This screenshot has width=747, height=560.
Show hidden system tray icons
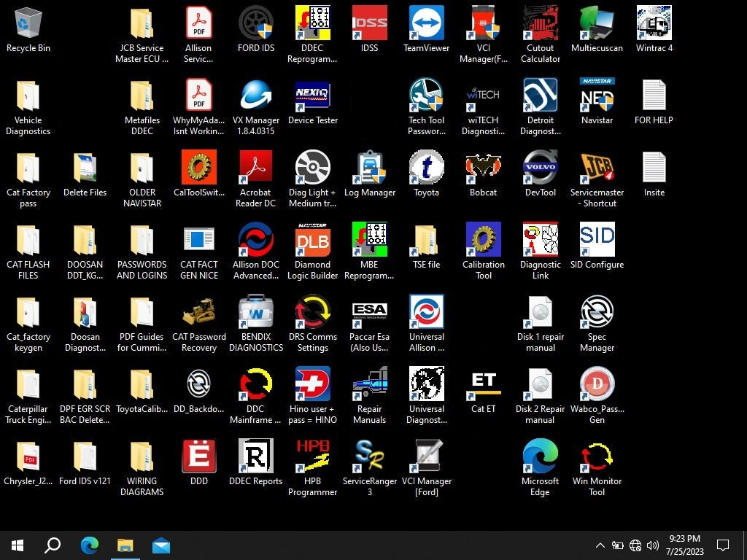pyautogui.click(x=600, y=545)
